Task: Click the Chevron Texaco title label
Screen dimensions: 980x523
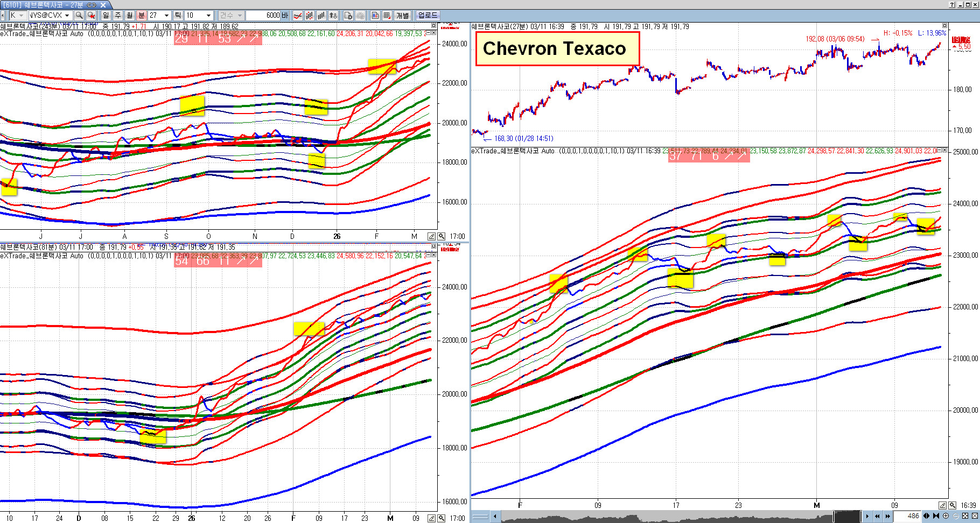Action: click(557, 48)
